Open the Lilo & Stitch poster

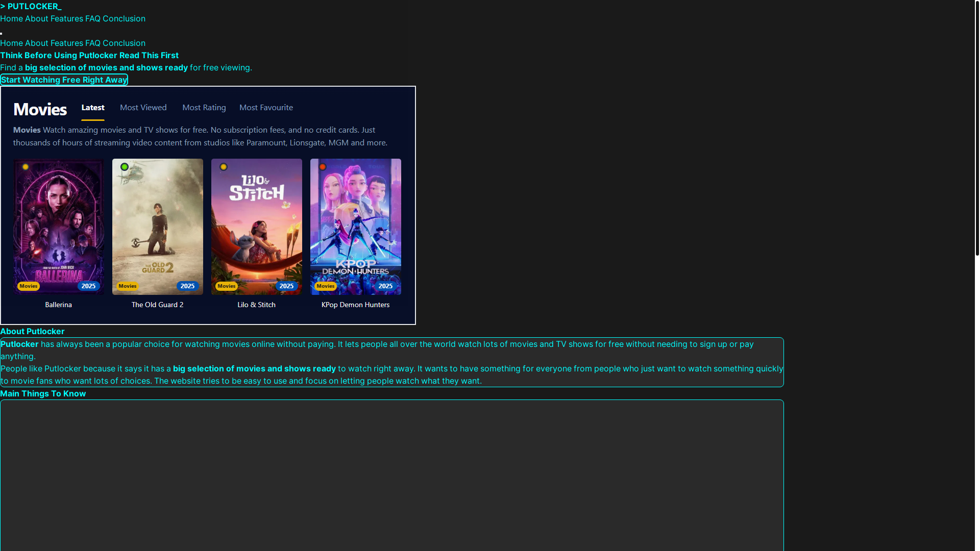257,227
